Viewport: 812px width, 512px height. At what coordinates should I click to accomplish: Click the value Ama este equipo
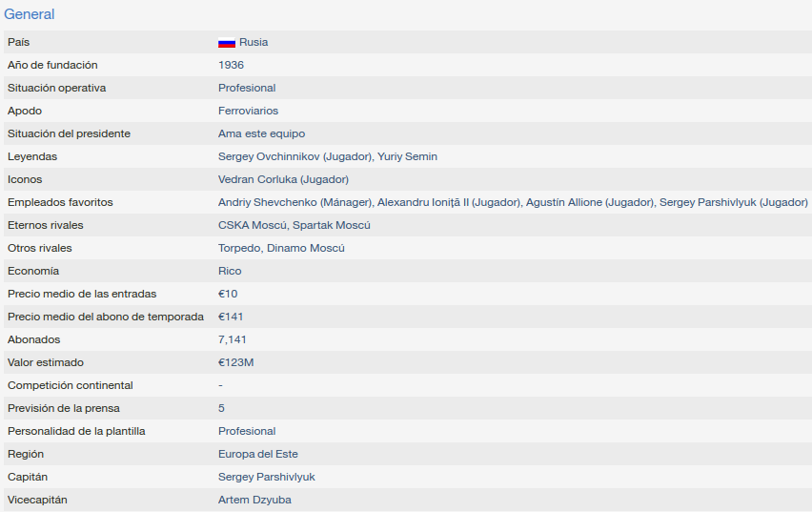[261, 133]
